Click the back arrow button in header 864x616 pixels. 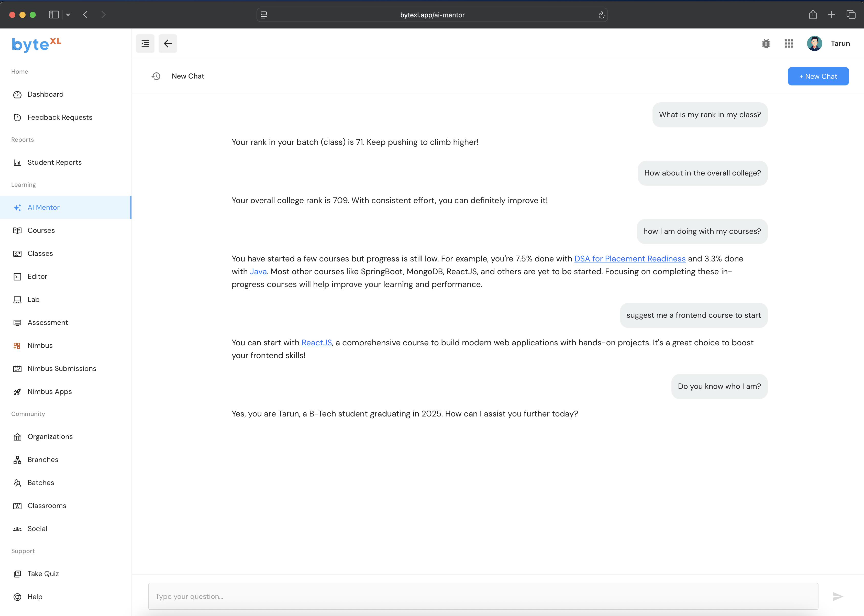coord(168,44)
